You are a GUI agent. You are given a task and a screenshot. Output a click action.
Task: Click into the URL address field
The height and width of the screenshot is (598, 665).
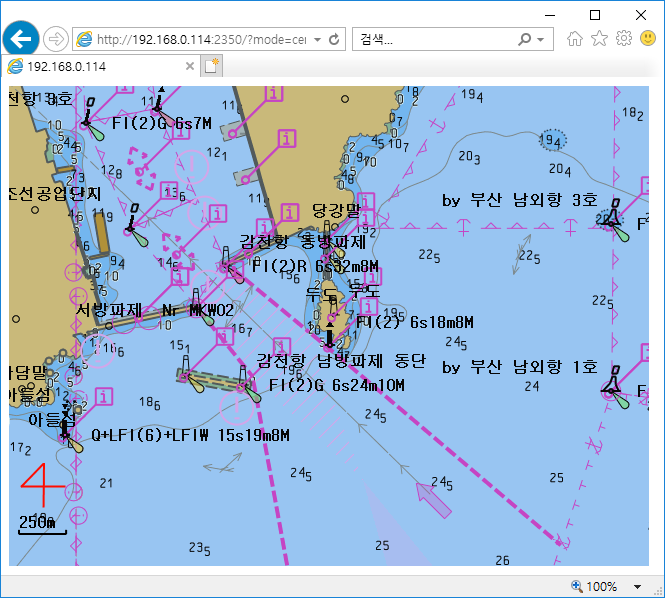(200, 40)
